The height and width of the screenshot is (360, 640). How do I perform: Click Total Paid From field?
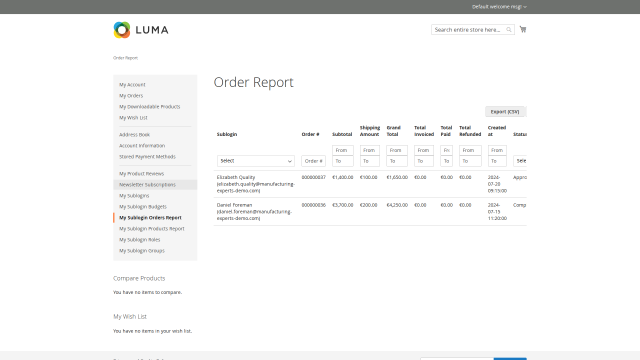447,150
